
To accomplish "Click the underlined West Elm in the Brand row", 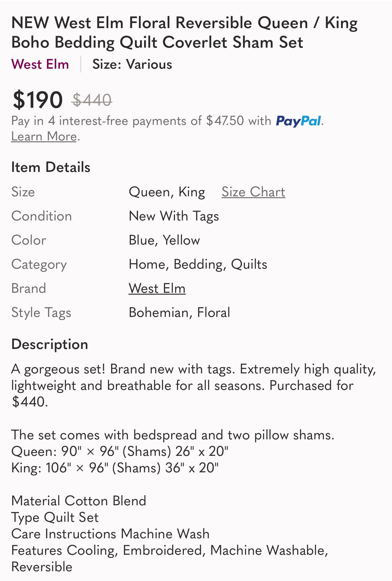I will (x=157, y=289).
